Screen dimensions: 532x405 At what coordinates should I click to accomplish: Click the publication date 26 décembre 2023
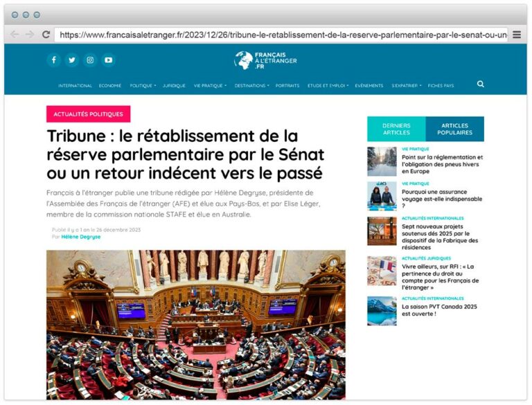point(118,230)
